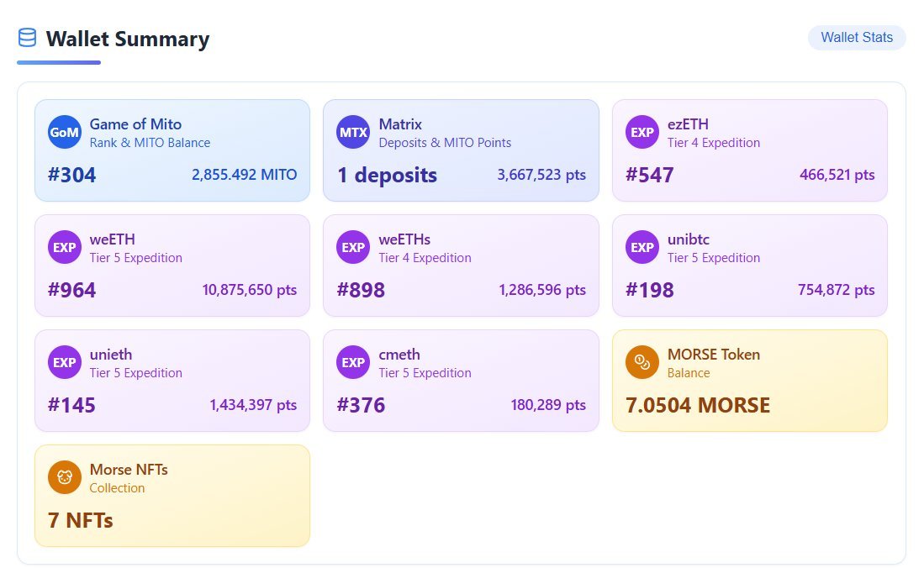Screen dimensions: 924x568
Task: Click the 10,875,650 pts value
Action: [249, 290]
